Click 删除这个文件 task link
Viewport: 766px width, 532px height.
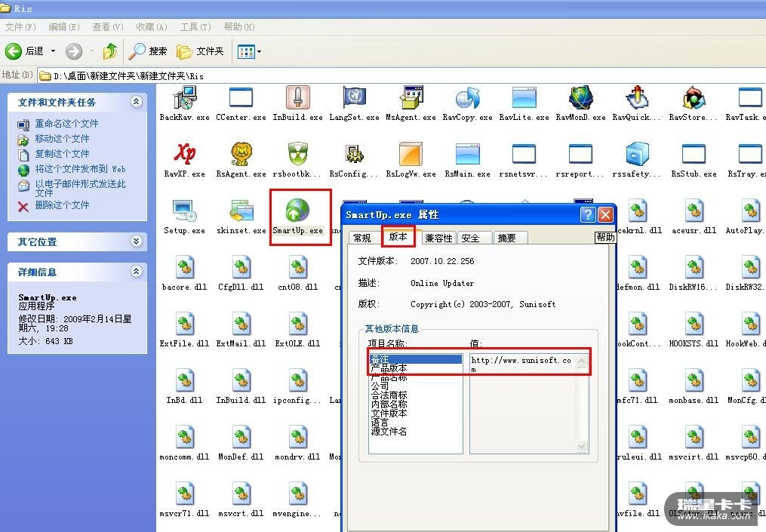(x=62, y=205)
